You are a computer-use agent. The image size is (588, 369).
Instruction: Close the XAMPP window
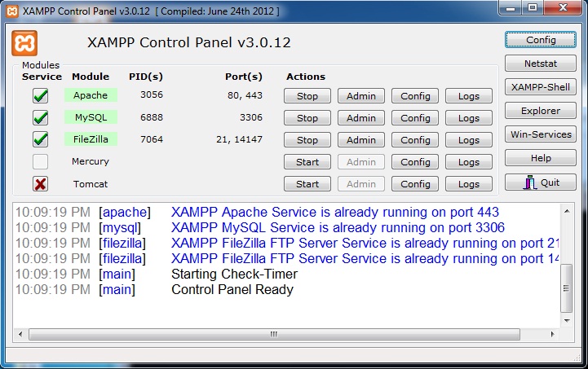[x=563, y=7]
